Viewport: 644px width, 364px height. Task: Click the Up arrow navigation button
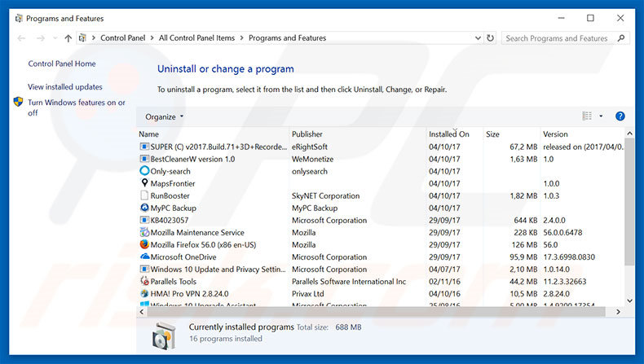pyautogui.click(x=68, y=38)
